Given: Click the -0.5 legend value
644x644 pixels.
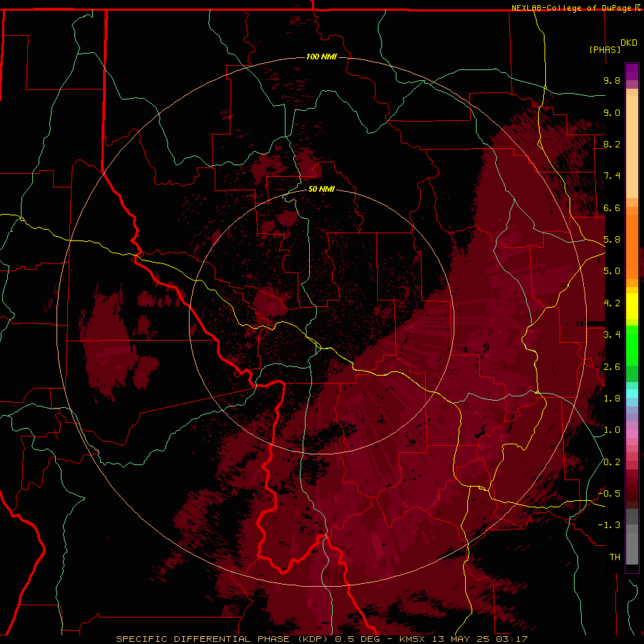Looking at the screenshot, I should tap(610, 494).
